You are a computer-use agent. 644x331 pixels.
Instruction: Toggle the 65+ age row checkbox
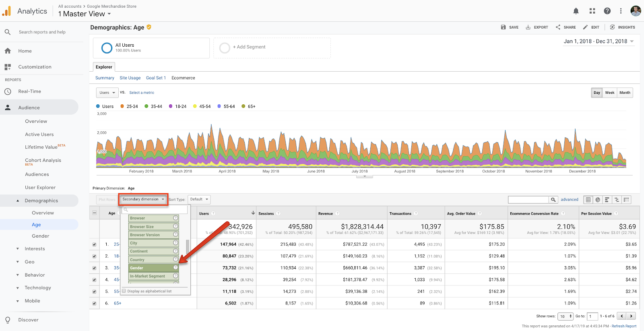(x=94, y=303)
